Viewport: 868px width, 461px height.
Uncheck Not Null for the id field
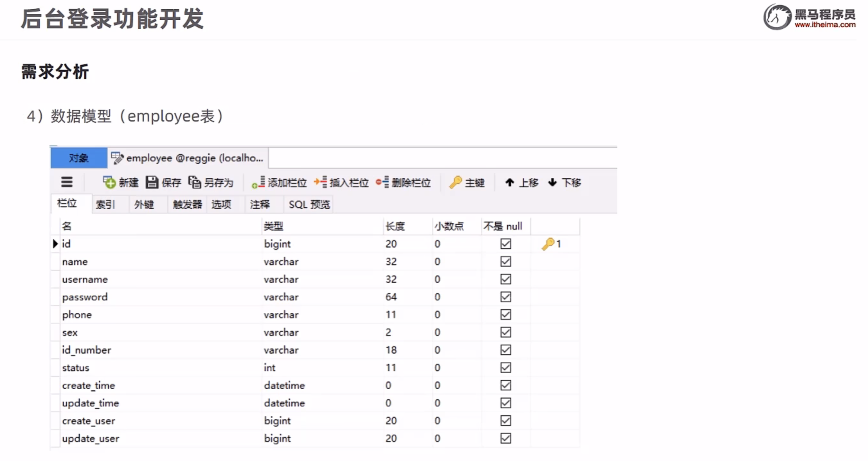click(x=505, y=244)
